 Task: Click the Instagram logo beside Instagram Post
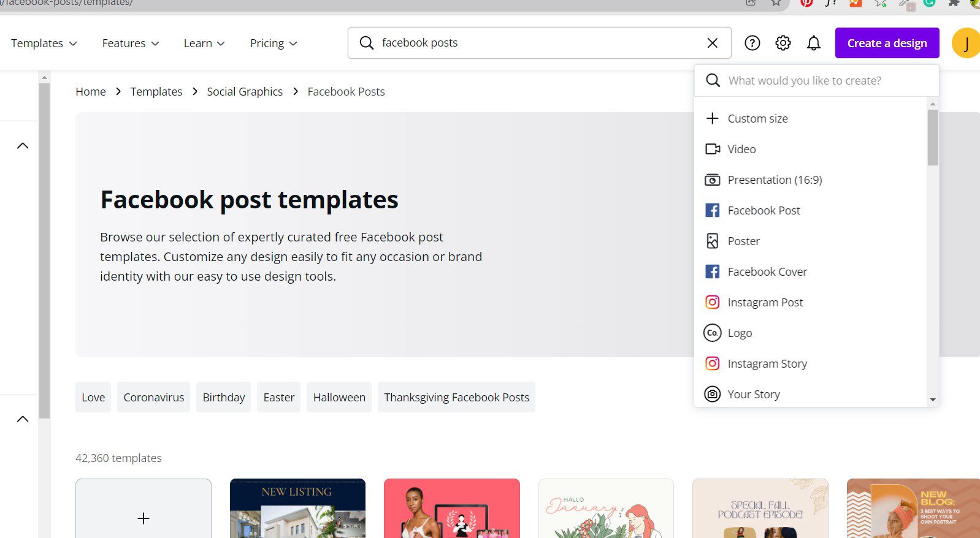(712, 302)
